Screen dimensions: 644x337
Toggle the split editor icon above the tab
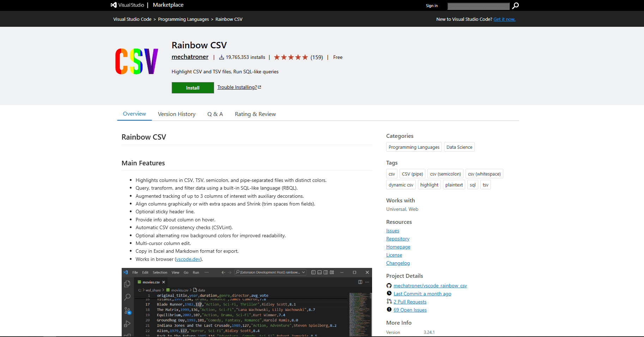click(360, 282)
